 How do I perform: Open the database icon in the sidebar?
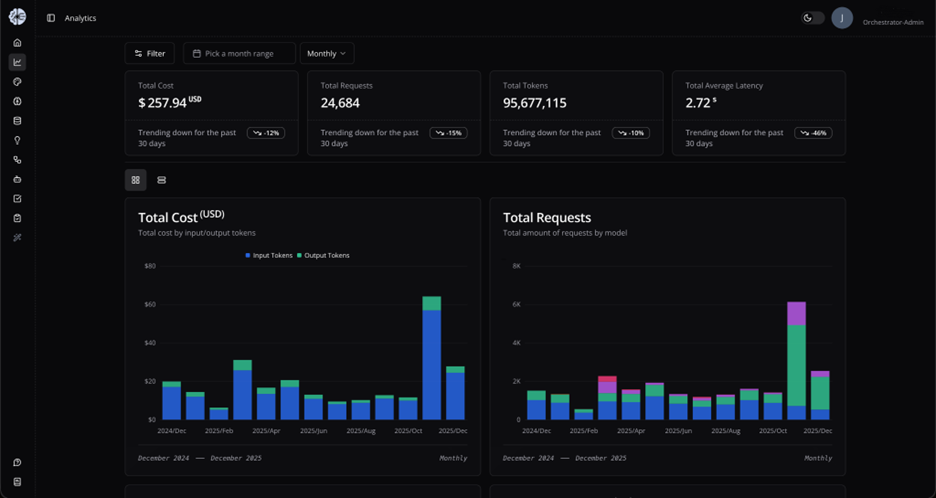pos(17,121)
